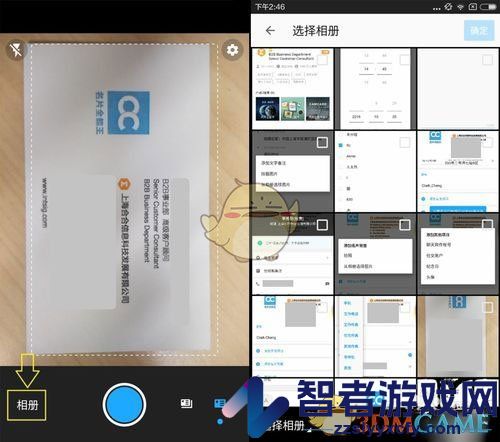Check the B2B Business Department screenshot checkbox

[322, 60]
